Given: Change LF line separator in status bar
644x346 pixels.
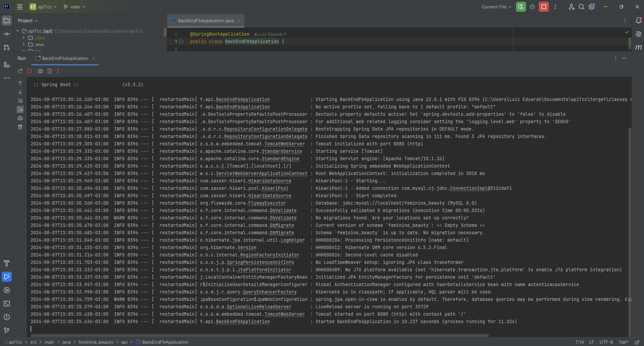Looking at the screenshot, I should [592, 342].
